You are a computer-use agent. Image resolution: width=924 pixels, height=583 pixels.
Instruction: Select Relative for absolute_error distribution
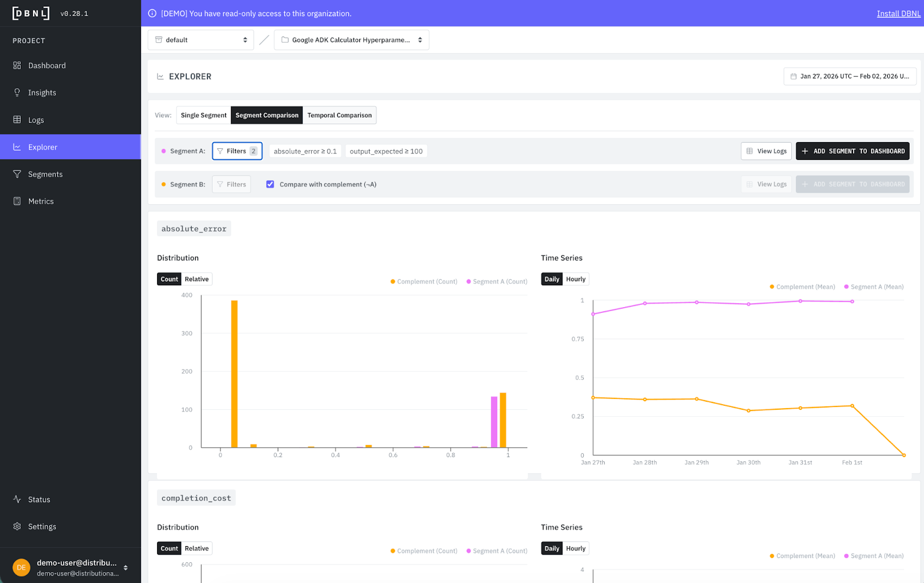[197, 279]
